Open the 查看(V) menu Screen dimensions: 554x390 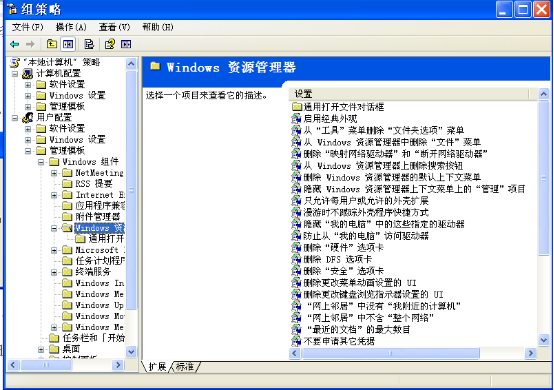[114, 27]
